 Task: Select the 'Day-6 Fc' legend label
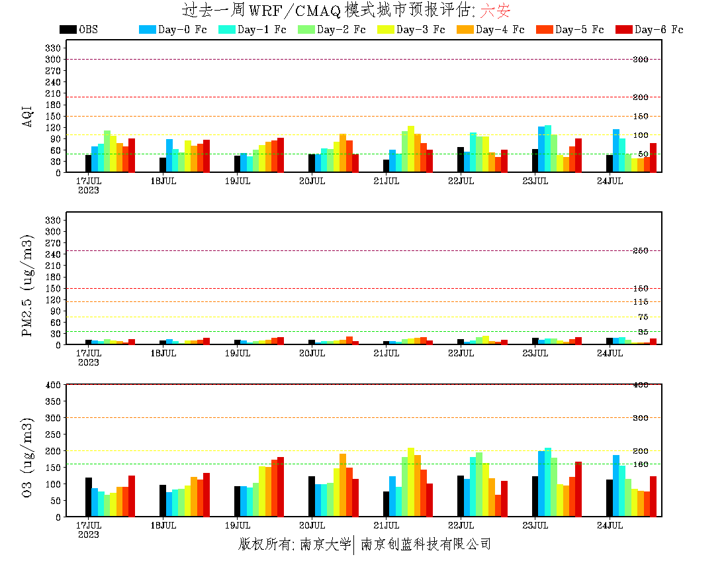click(x=659, y=29)
